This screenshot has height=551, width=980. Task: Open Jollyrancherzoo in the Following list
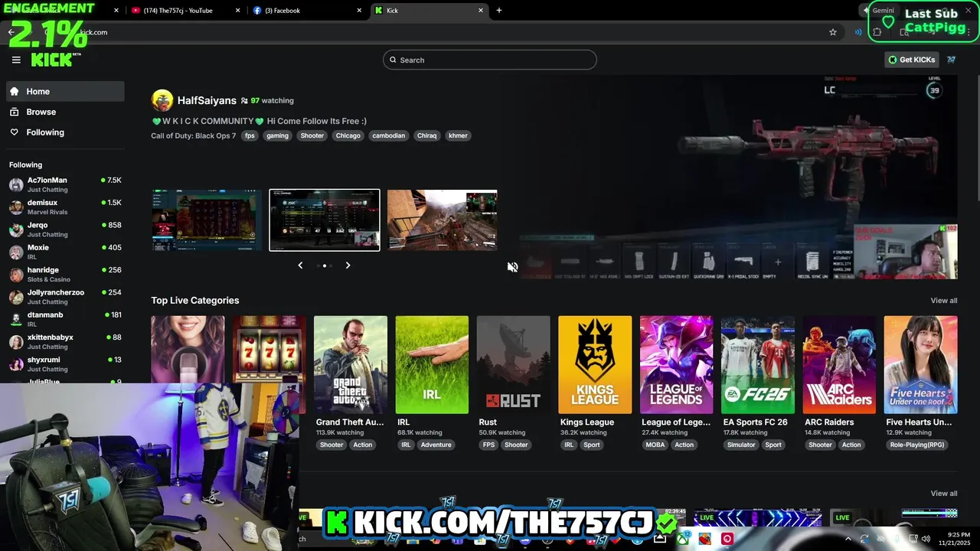65,296
